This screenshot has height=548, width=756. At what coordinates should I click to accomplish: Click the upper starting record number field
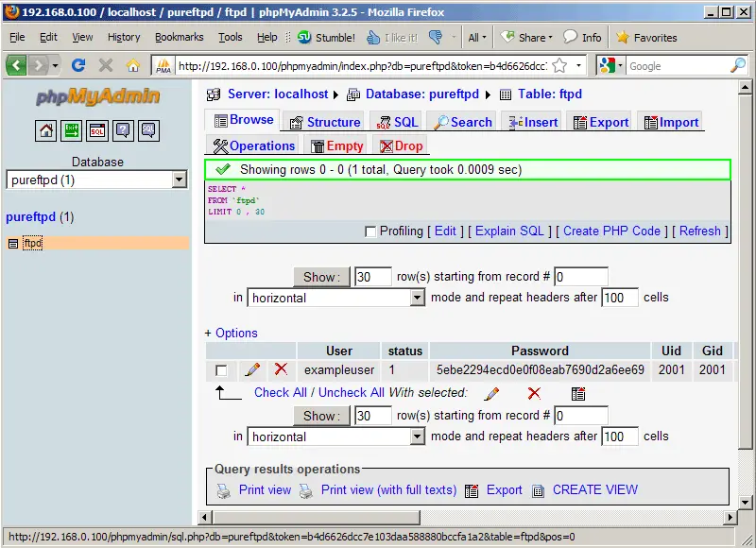[x=580, y=277]
